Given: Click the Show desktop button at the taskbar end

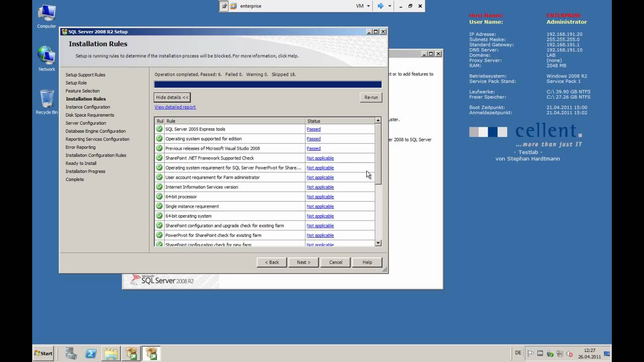Looking at the screenshot, I should point(607,353).
